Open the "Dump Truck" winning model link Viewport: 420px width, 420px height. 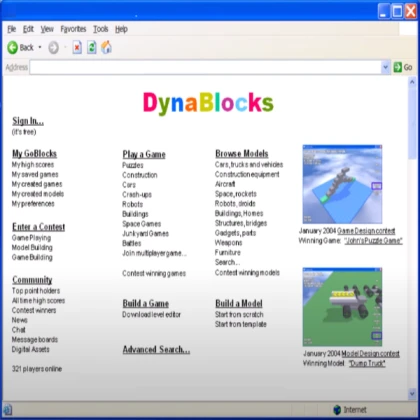[x=367, y=363]
